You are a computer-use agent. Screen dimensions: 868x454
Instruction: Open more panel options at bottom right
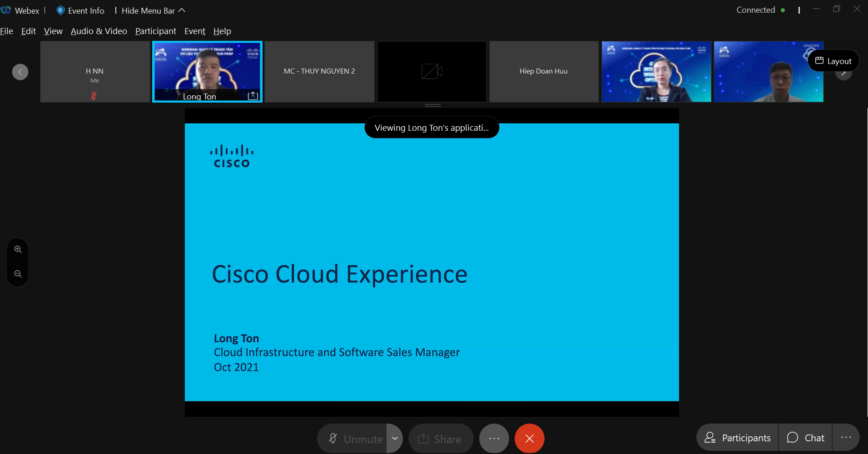(x=846, y=438)
